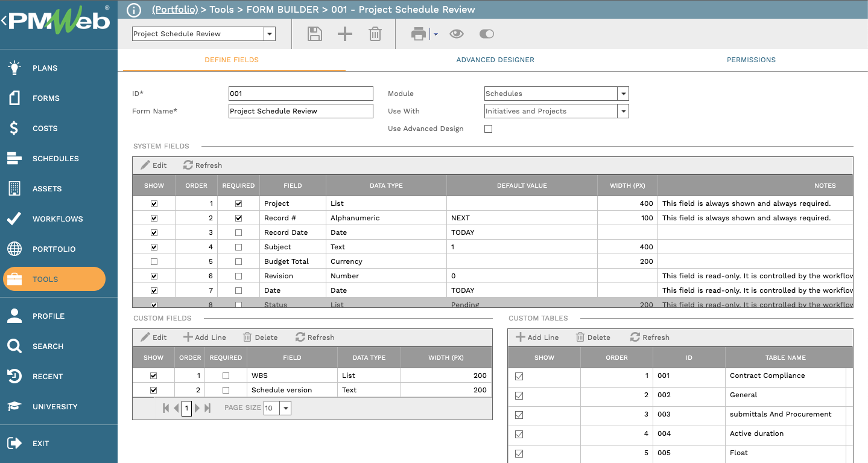Toggle Show for Contract Compliance table
868x463 pixels.
519,376
